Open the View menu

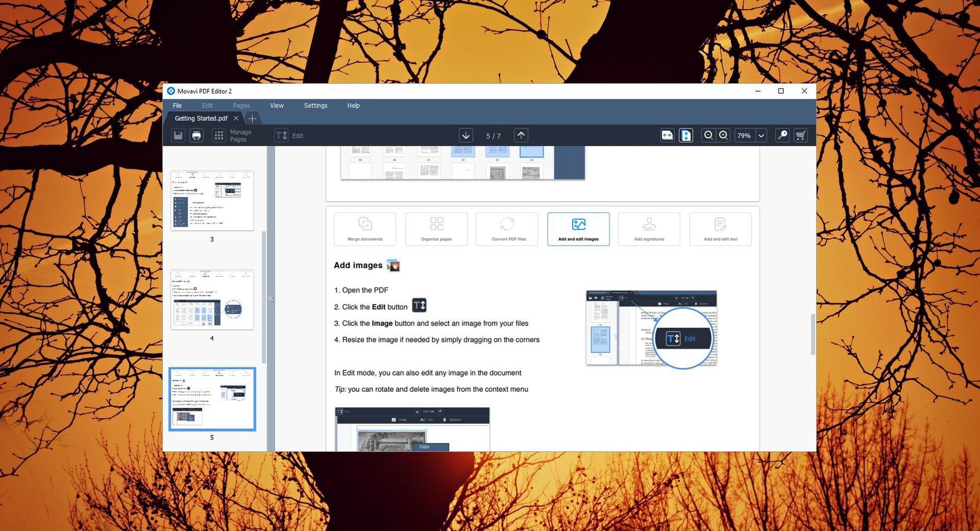coord(277,105)
